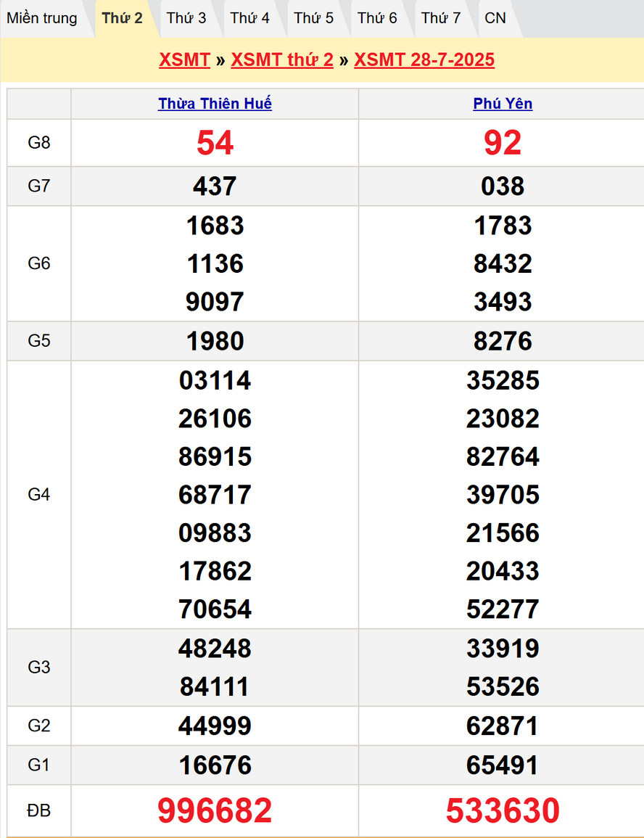This screenshot has height=838, width=644.
Task: Switch to the CN tab
Action: point(495,18)
